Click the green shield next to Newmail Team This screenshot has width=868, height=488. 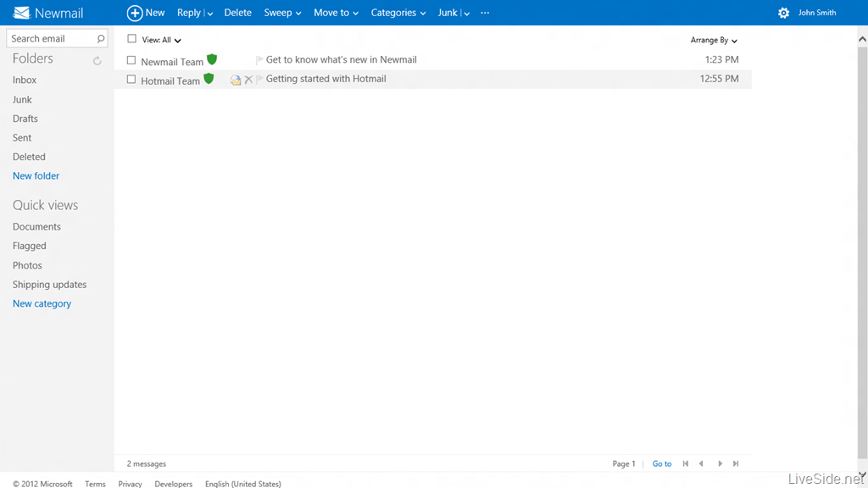pyautogui.click(x=212, y=59)
